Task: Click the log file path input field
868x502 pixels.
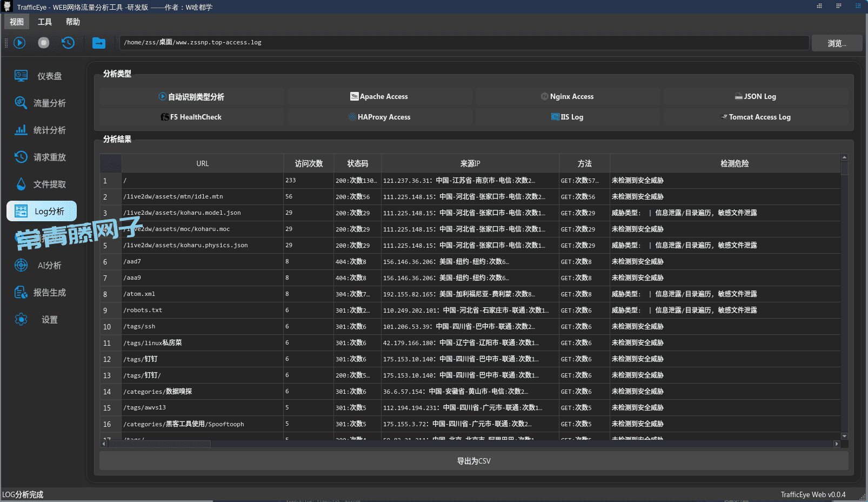Action: tap(464, 43)
